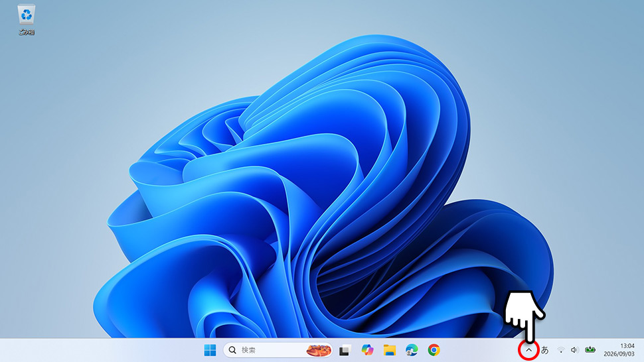This screenshot has width=644, height=362.
Task: Click the taskbar search box
Action: [278, 350]
